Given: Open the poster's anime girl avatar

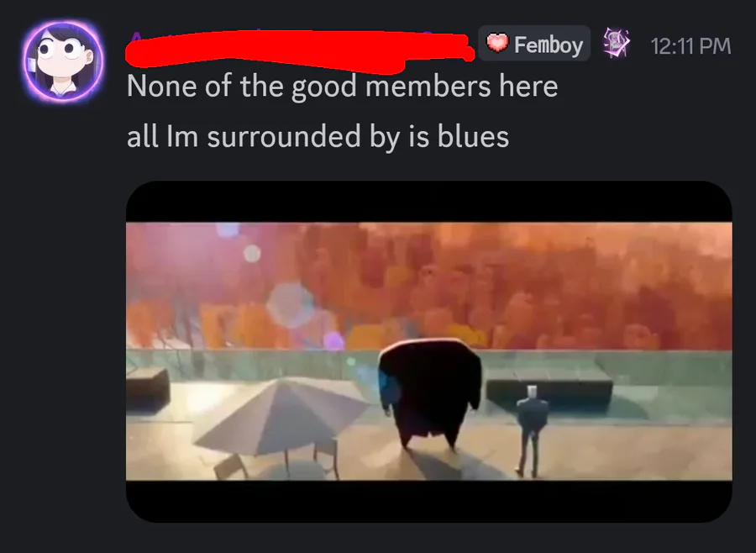Looking at the screenshot, I should tap(63, 61).
